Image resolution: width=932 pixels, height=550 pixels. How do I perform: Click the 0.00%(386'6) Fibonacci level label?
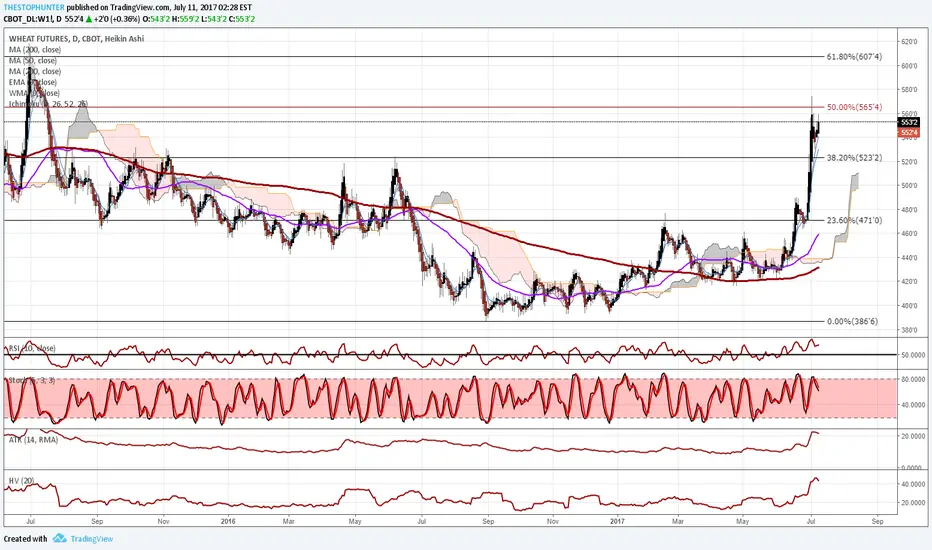852,321
